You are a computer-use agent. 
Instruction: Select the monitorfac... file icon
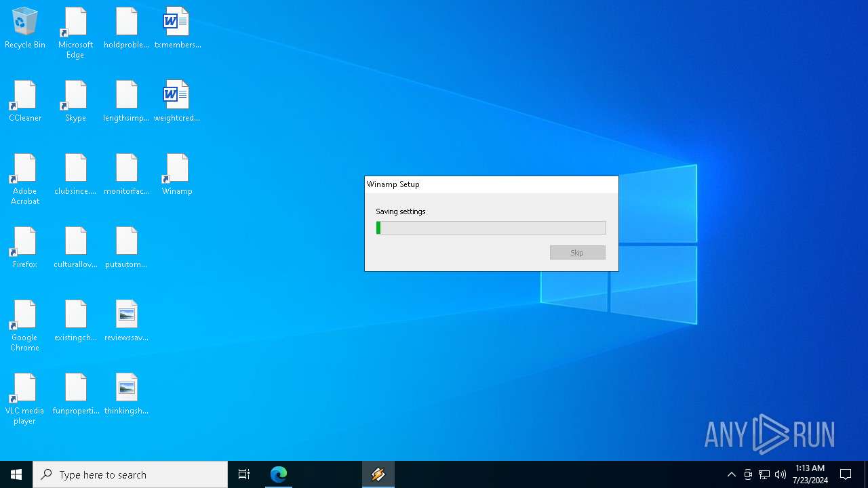tap(126, 175)
